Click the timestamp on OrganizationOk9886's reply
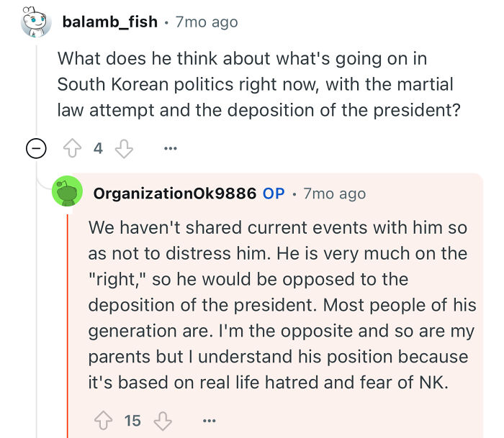504x438 pixels. coord(335,193)
